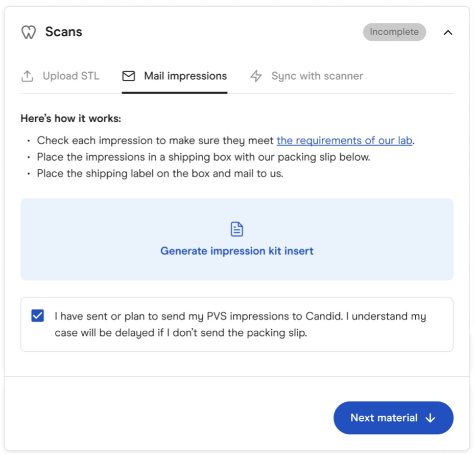The width and height of the screenshot is (476, 454).
Task: Click the envelope icon for Mail impressions
Action: 128,76
